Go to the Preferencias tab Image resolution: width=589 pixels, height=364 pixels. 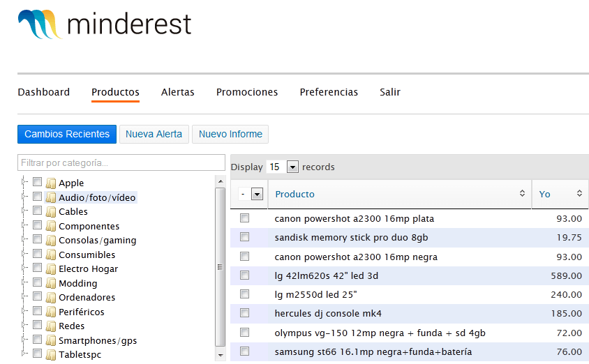329,92
